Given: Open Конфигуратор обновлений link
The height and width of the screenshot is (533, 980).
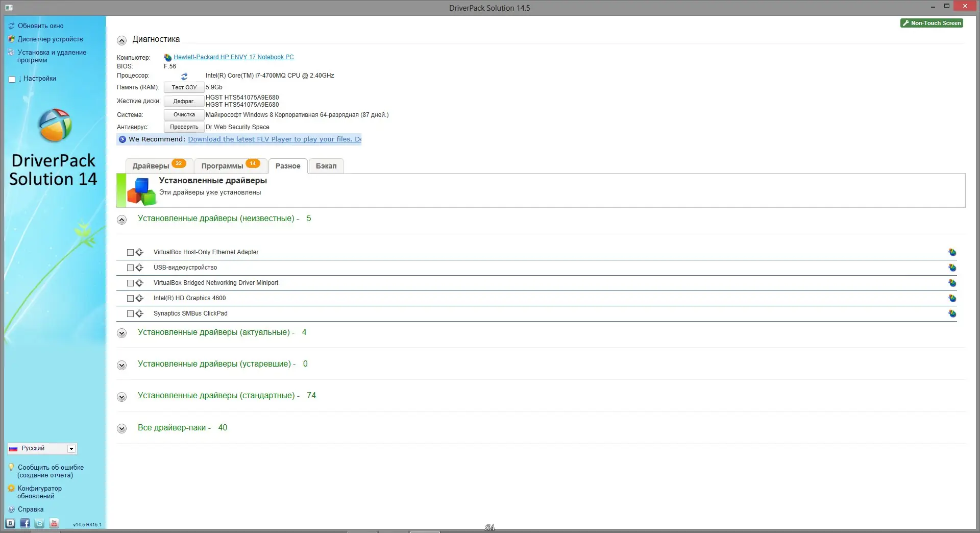Looking at the screenshot, I should (x=39, y=492).
